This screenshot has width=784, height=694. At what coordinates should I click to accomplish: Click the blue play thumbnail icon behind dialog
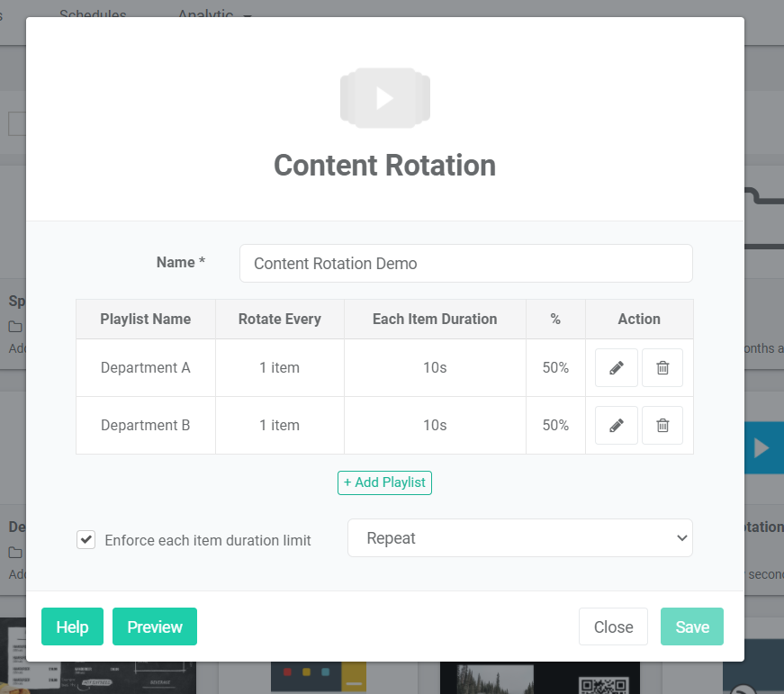click(x=762, y=447)
